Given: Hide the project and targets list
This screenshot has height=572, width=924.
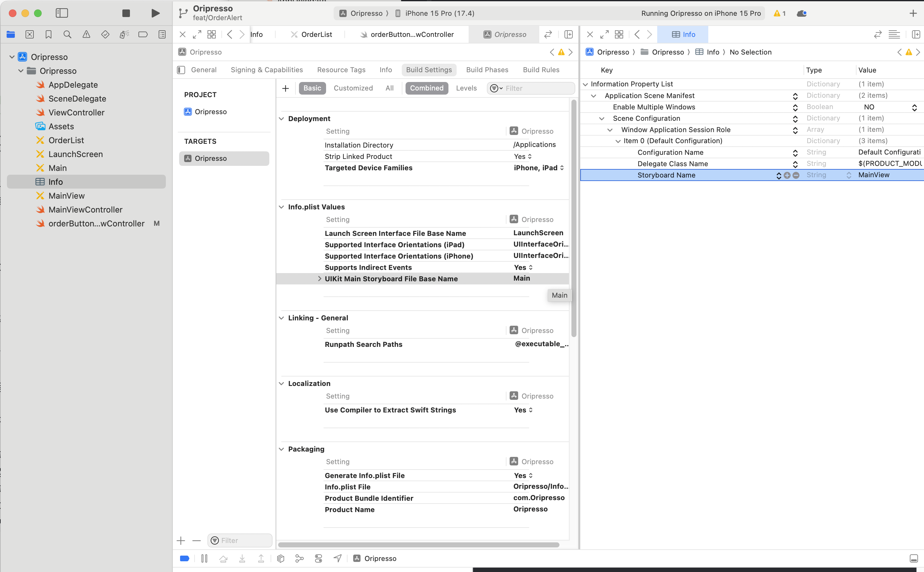Looking at the screenshot, I should [181, 70].
